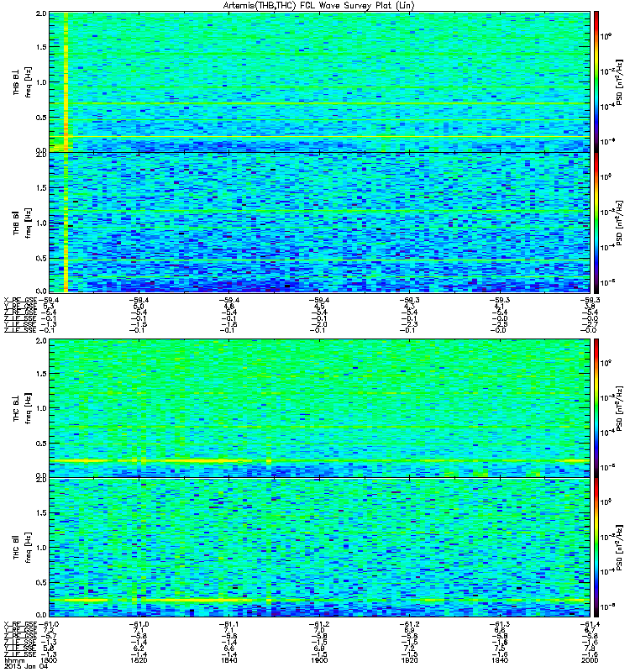Click the '0.5' frequency tick of THC B∥ panel
The image size is (630, 672).
point(41,582)
